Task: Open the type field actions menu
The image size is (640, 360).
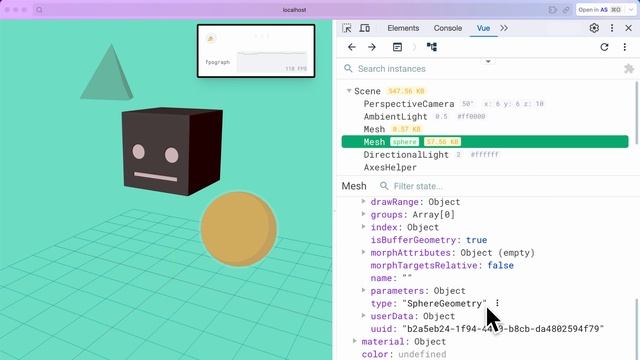Action: point(497,303)
